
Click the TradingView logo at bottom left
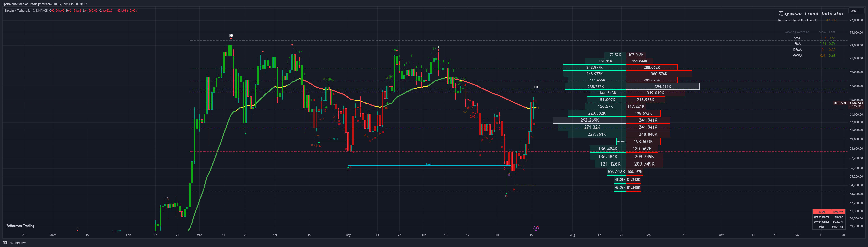click(x=14, y=243)
